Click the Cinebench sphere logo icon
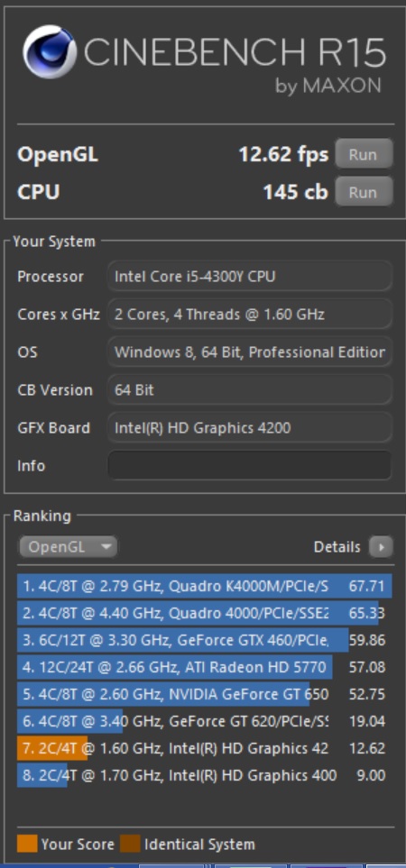 tap(50, 51)
